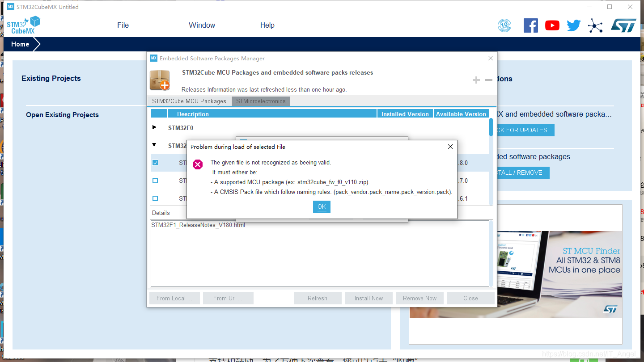Open the Window menu

click(x=202, y=25)
